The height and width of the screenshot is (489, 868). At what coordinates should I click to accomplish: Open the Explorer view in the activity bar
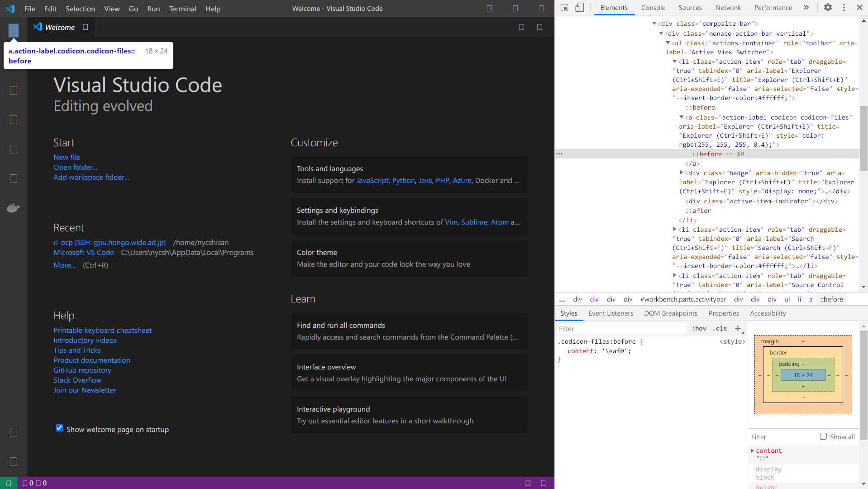tap(14, 31)
